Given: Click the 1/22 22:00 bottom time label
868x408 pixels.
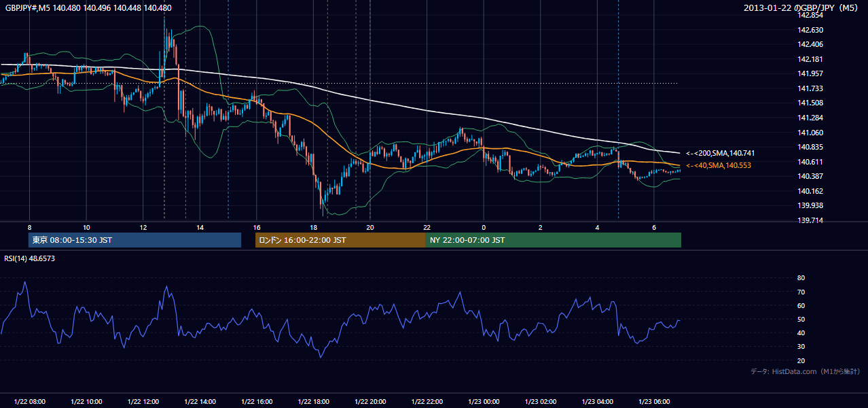Looking at the screenshot, I should 427,402.
